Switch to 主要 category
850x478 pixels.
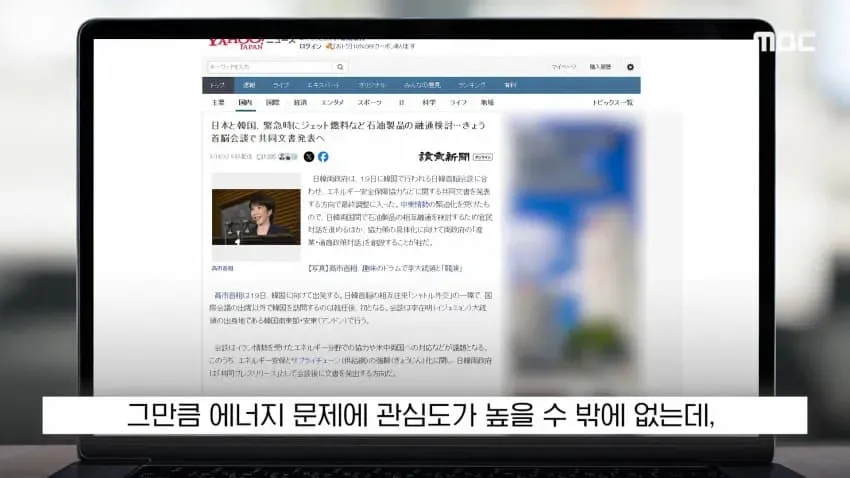(218, 102)
